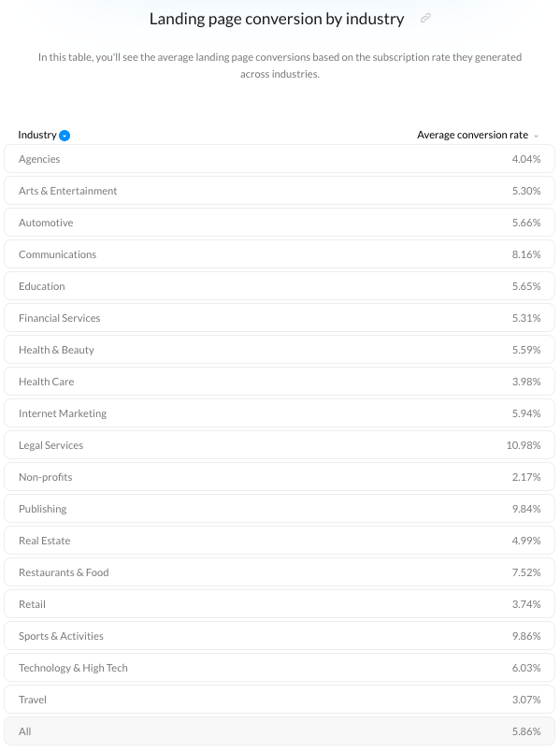Select the Arts & Entertainment row
Viewport: 560px width, 752px height.
[x=280, y=191]
